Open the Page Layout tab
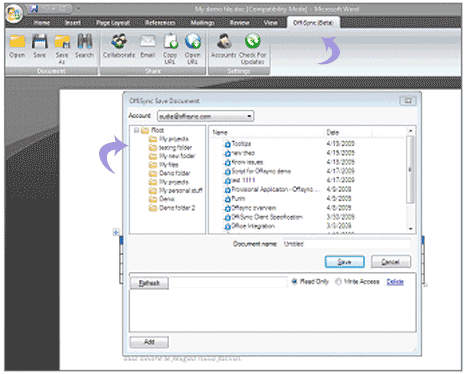The image size is (465, 374). coord(113,23)
